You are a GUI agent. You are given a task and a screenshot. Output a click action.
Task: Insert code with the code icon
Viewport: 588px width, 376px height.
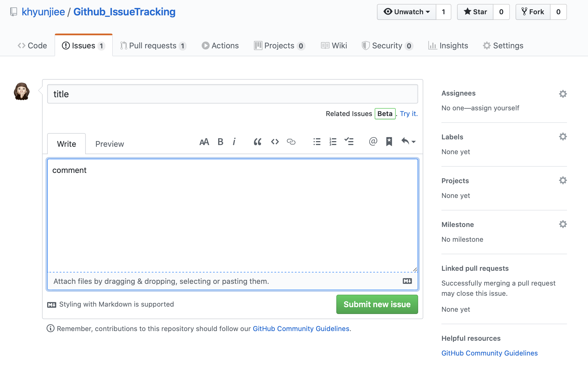pos(275,142)
